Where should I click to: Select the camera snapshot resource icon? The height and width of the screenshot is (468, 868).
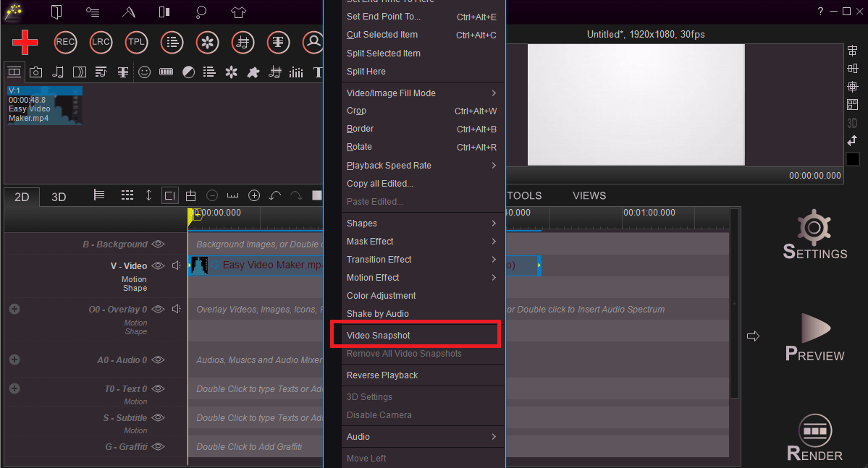tap(36, 72)
